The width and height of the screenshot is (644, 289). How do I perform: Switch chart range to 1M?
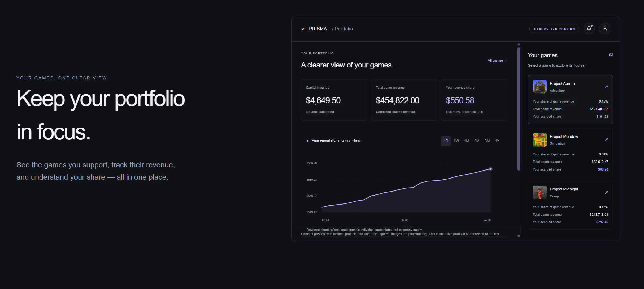pyautogui.click(x=467, y=141)
